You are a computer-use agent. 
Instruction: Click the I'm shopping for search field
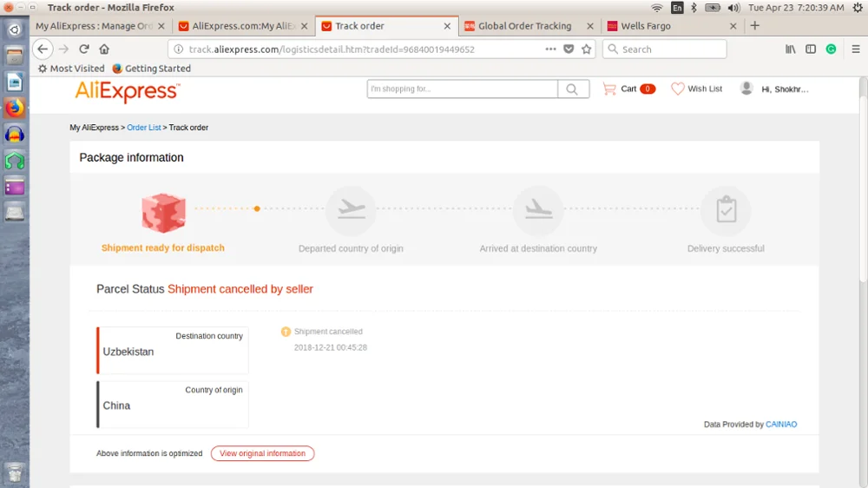pyautogui.click(x=463, y=89)
